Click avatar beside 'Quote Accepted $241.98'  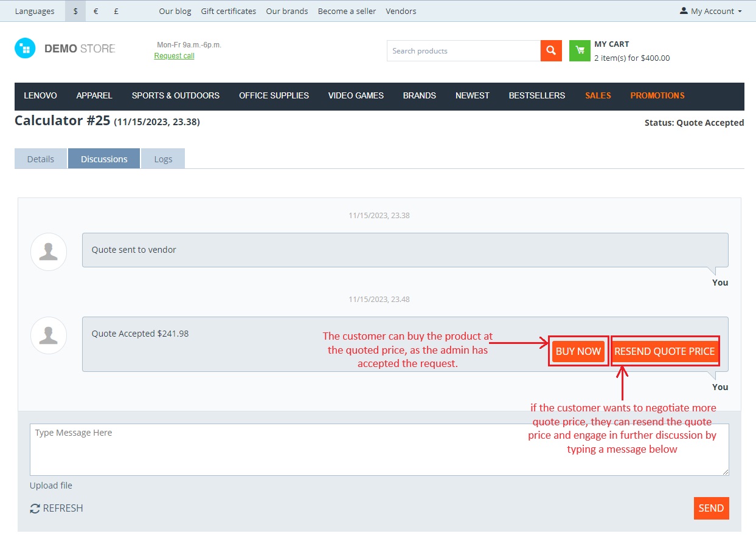(x=49, y=335)
